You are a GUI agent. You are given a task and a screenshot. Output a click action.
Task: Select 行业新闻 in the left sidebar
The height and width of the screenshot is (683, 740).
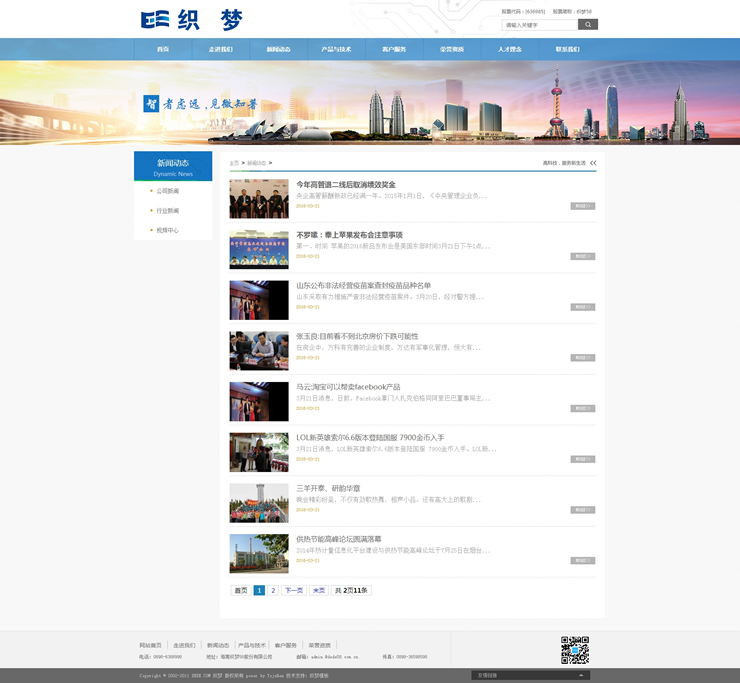click(x=167, y=211)
